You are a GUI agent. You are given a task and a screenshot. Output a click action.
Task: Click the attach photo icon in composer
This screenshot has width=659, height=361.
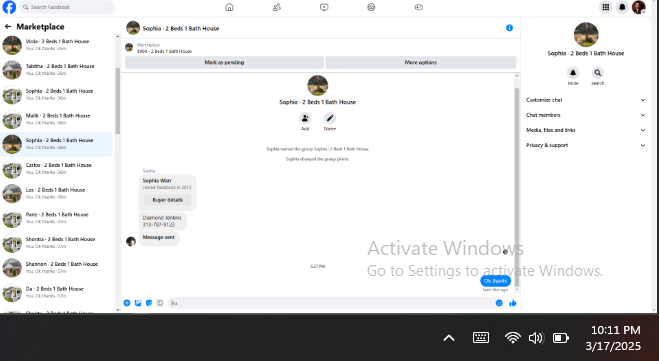138,303
